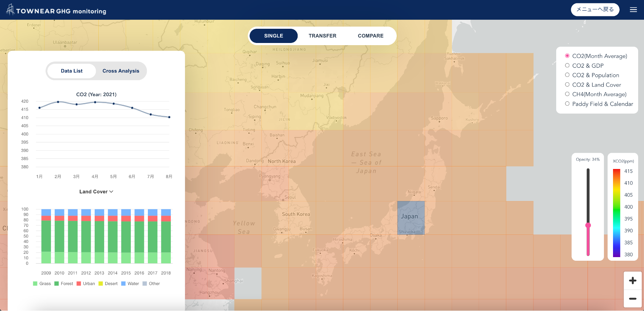
Task: Select Paddy Field & Calendar radio option
Action: pyautogui.click(x=567, y=104)
